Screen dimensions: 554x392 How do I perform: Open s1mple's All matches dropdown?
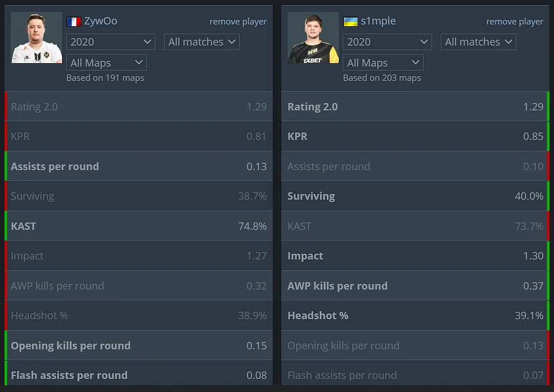pyautogui.click(x=478, y=42)
